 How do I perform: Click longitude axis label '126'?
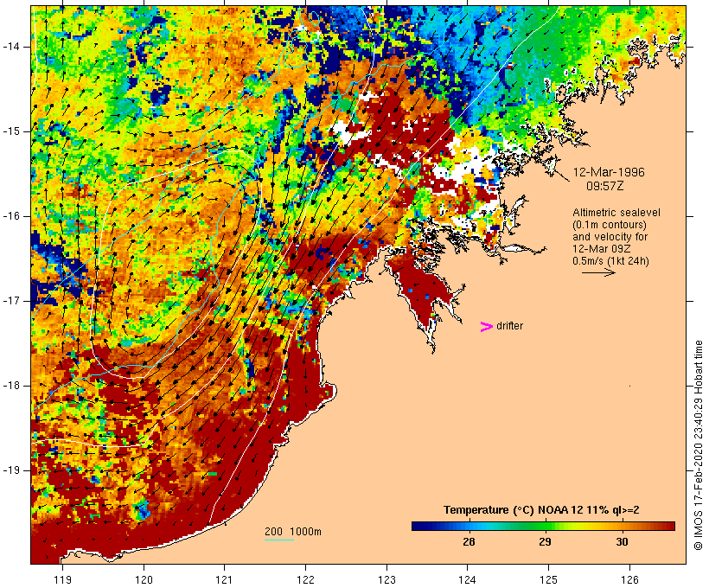point(629,579)
